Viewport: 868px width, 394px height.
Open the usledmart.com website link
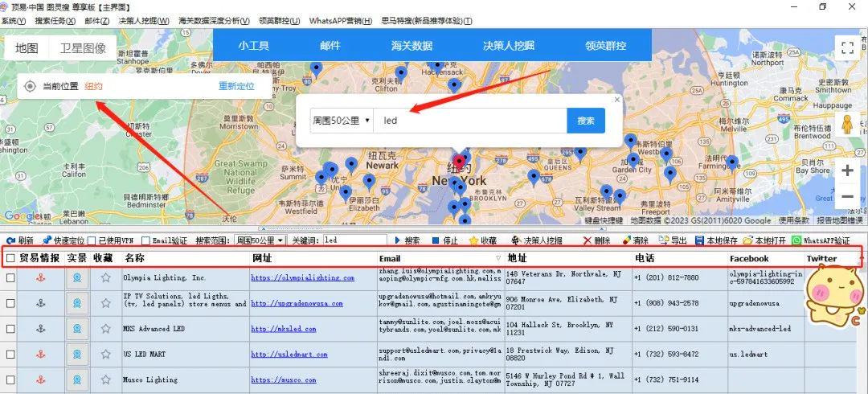[x=289, y=354]
